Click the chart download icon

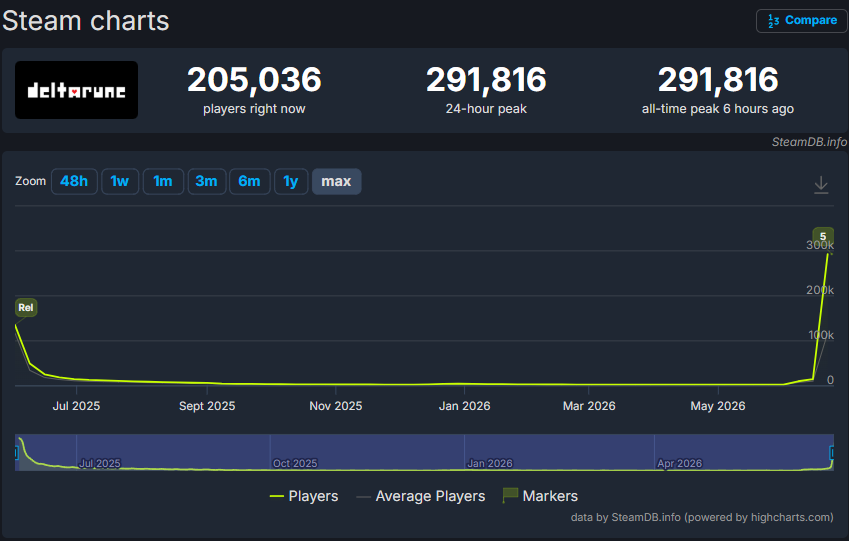coord(821,185)
